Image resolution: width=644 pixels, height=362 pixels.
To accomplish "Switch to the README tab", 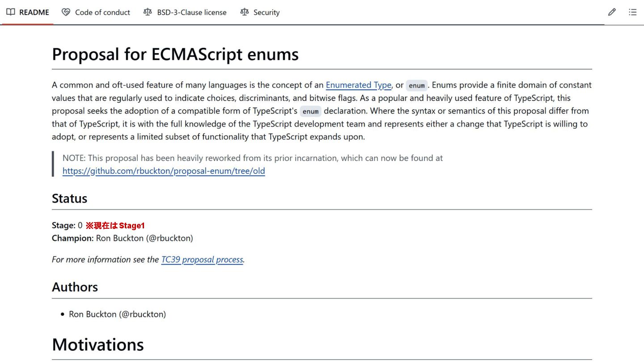I will pyautogui.click(x=34, y=12).
